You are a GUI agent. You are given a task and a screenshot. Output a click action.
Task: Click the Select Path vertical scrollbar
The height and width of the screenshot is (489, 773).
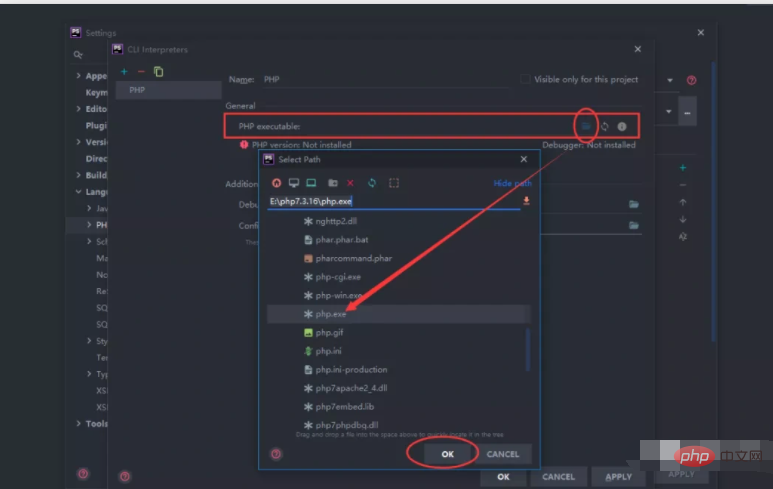(528, 349)
